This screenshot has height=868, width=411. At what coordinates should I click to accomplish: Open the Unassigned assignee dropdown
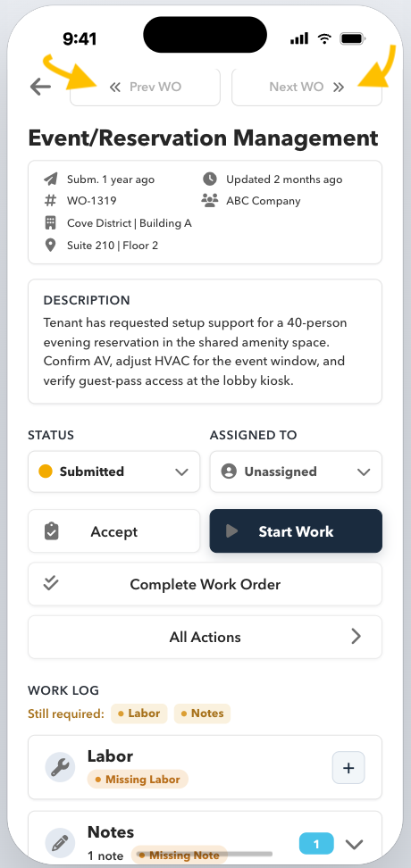point(296,472)
